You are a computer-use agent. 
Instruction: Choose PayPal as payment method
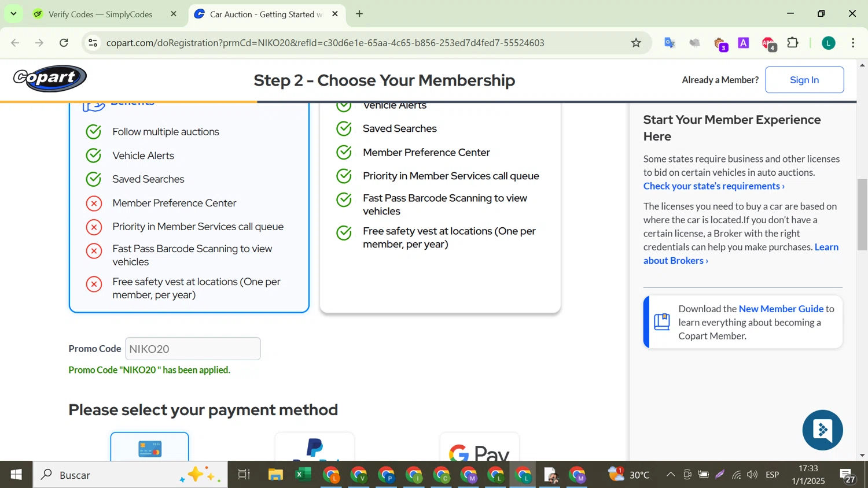[x=315, y=447]
